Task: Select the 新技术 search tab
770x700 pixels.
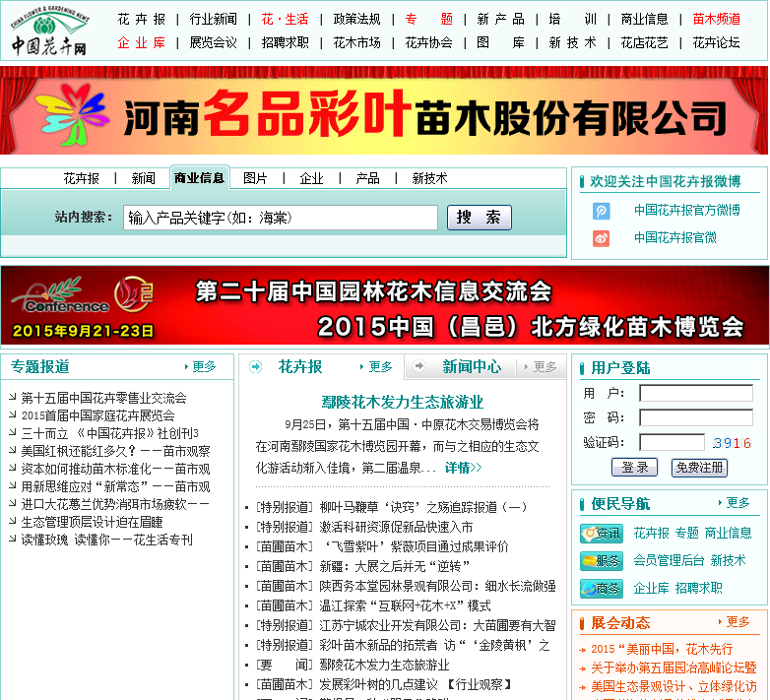Action: pyautogui.click(x=429, y=178)
